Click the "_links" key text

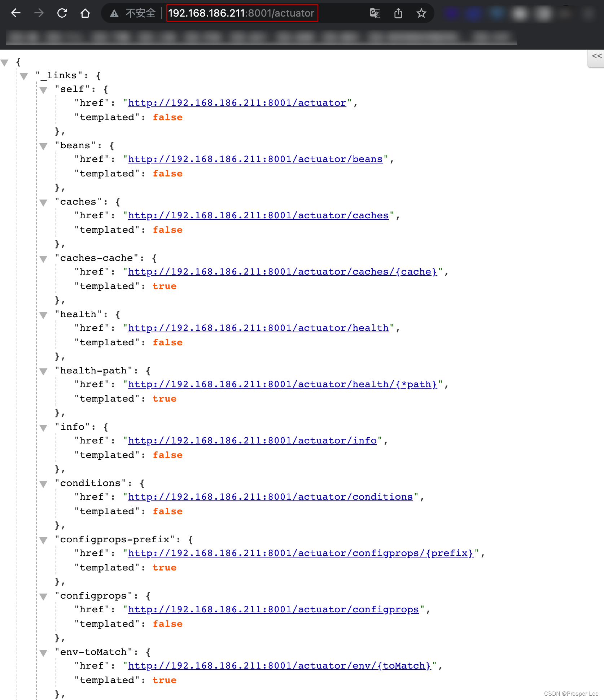pos(59,75)
